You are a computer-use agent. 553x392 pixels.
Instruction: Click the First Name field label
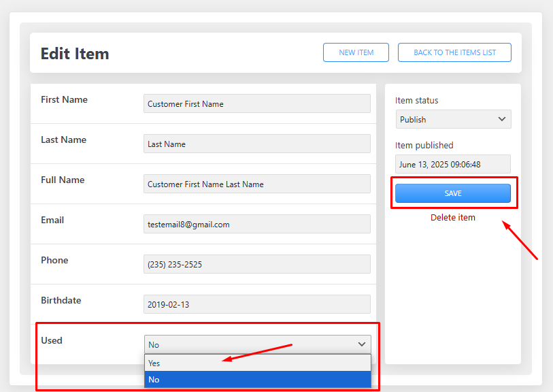[x=64, y=99]
